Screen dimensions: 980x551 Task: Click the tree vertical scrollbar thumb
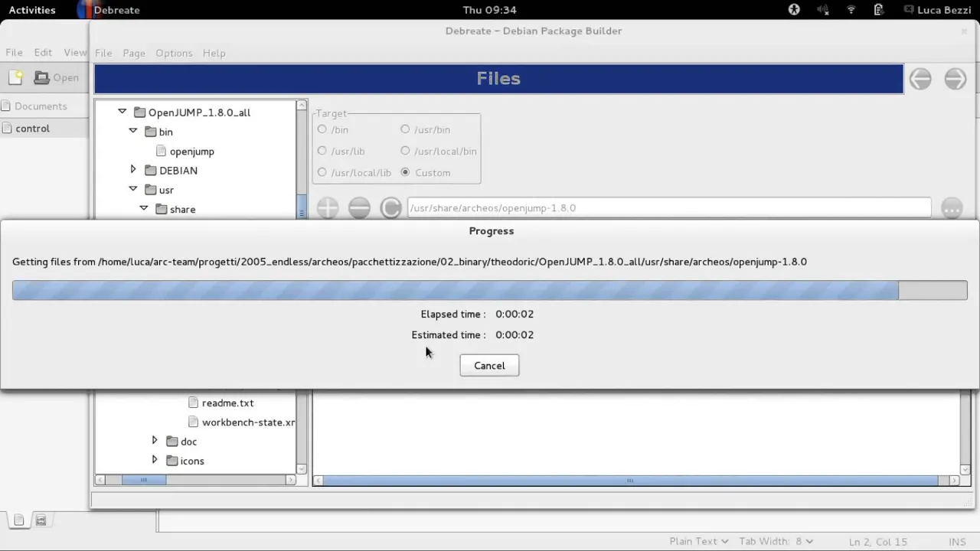tap(302, 207)
